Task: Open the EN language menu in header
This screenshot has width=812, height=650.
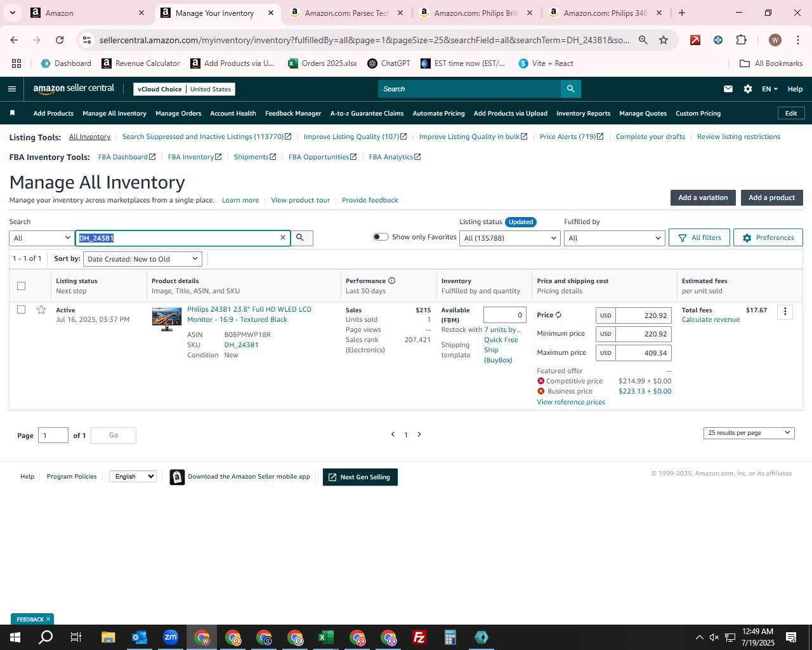Action: coord(769,89)
